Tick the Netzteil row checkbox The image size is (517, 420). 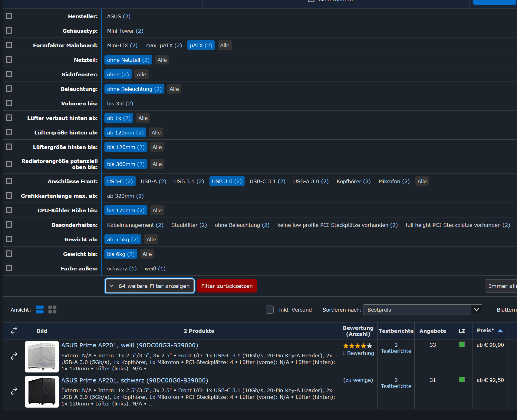point(9,59)
